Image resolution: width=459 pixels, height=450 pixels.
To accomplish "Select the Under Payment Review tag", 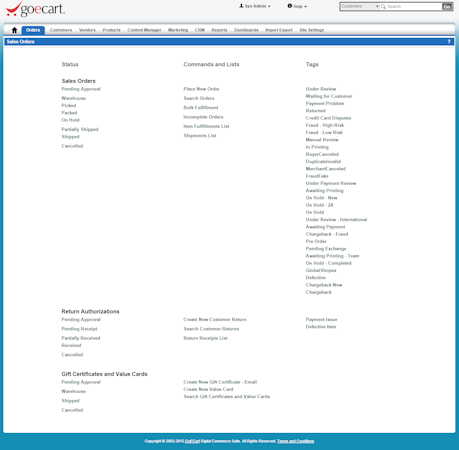I will (331, 183).
